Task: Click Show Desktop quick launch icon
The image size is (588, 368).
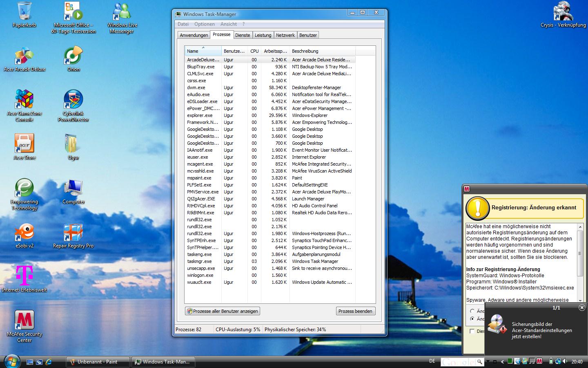Action: click(x=29, y=362)
